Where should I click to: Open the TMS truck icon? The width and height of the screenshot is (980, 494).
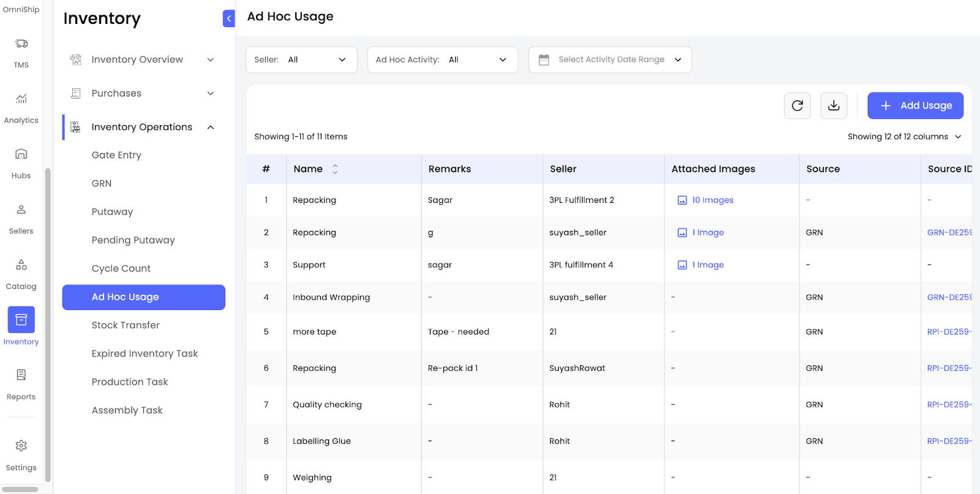[x=21, y=44]
